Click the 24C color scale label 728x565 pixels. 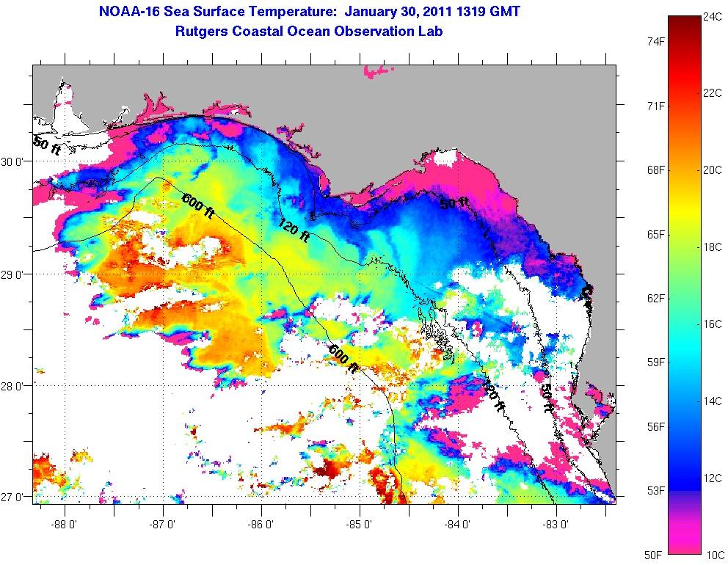pos(713,17)
